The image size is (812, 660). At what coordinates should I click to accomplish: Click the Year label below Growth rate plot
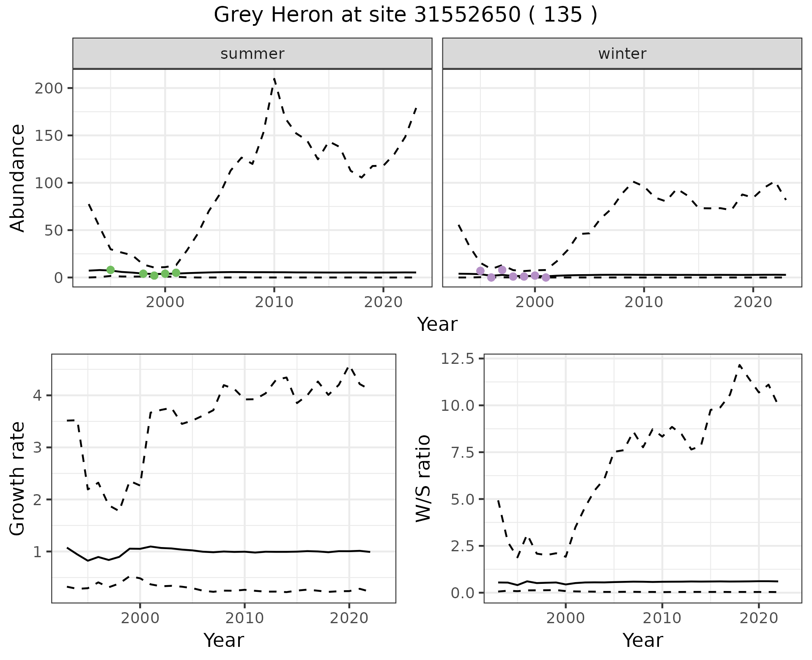pos(223,640)
